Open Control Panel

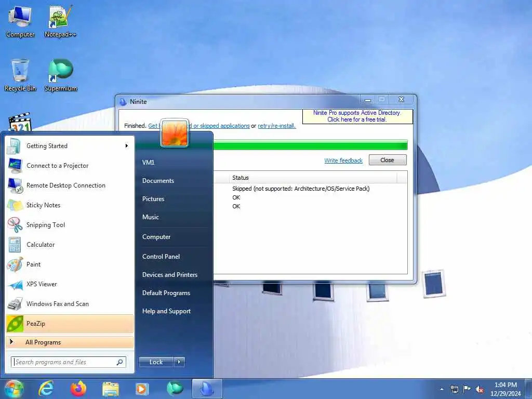(161, 257)
